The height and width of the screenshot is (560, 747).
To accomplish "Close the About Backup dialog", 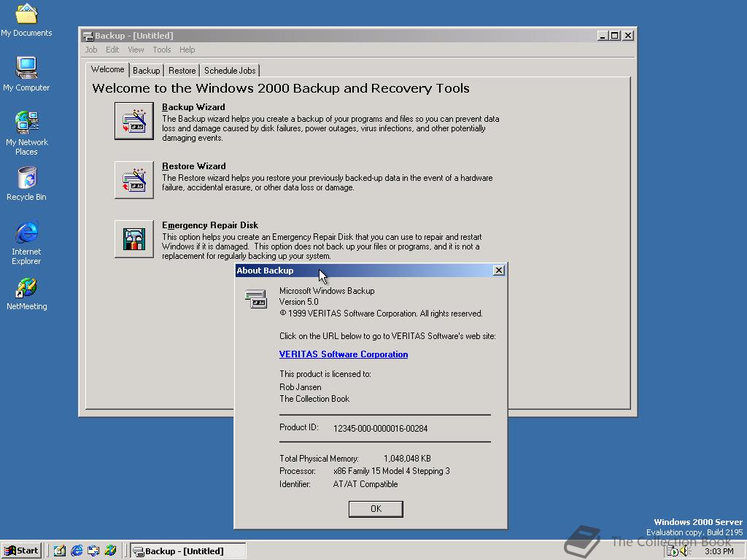I will click(x=499, y=271).
